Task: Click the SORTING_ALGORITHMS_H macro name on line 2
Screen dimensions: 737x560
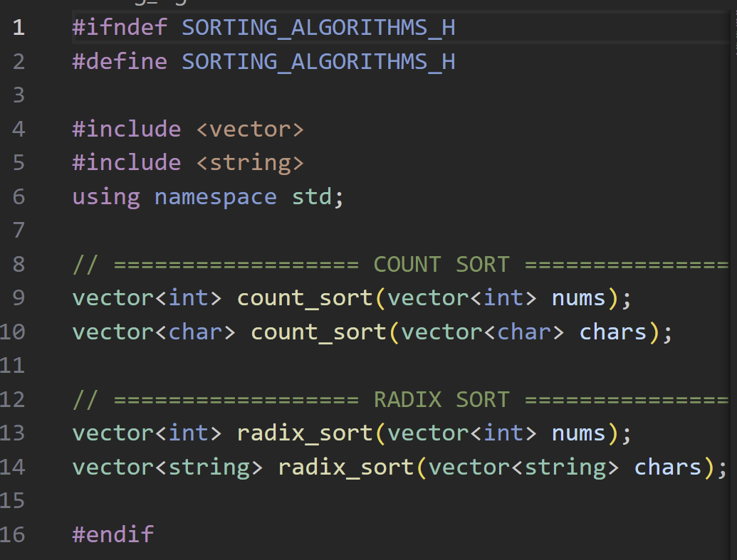Action: pos(318,61)
